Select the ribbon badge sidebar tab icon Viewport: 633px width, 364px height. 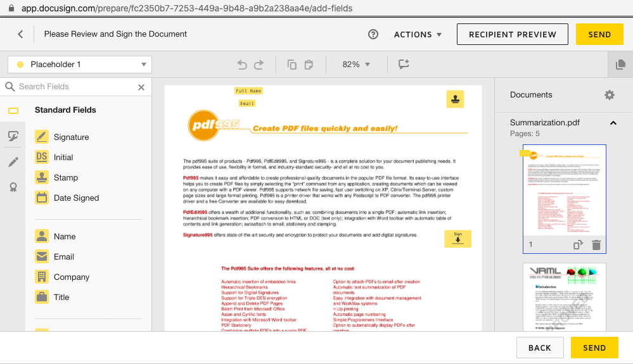(x=13, y=187)
